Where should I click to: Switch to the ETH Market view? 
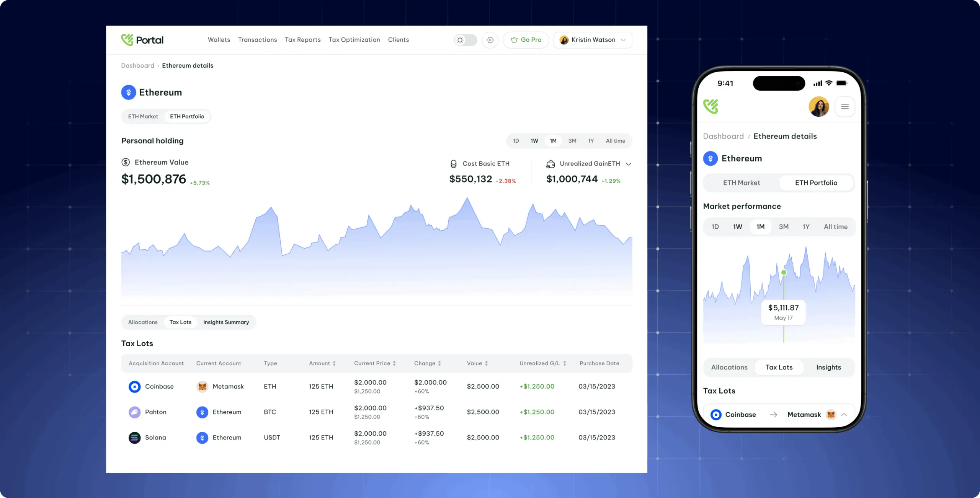coord(143,116)
